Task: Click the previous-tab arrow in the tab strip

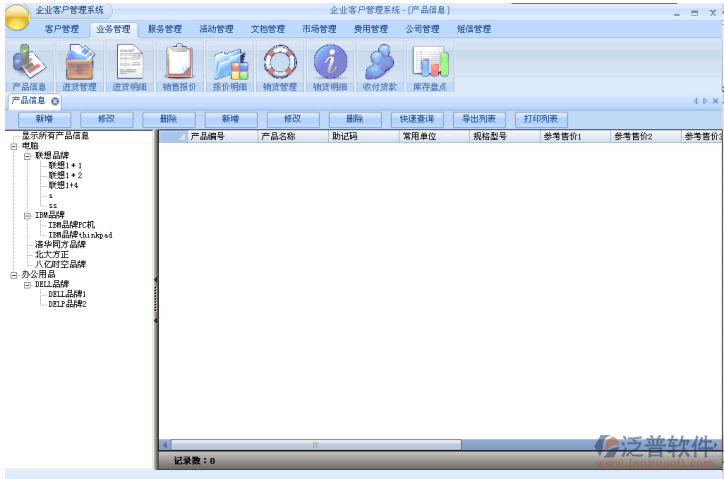Action: pos(695,101)
